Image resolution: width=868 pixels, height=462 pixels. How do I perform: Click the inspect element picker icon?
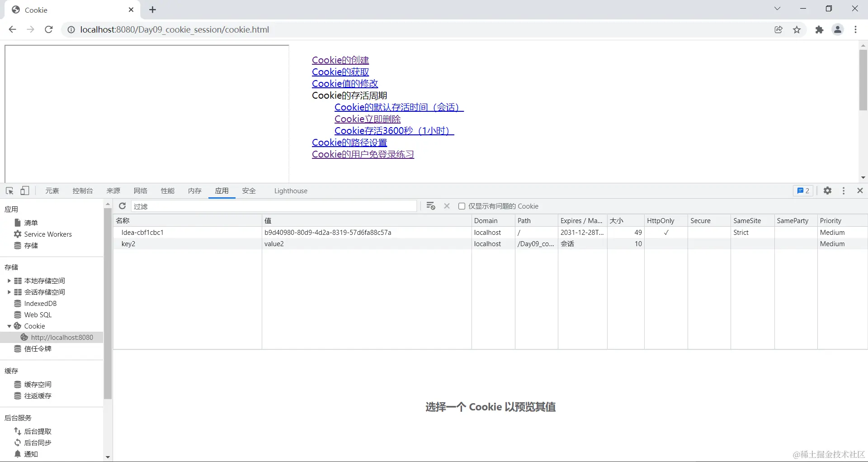9,191
